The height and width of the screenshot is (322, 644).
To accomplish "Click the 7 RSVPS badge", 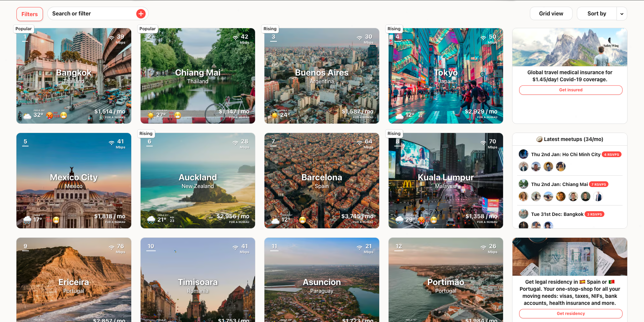I will [599, 184].
